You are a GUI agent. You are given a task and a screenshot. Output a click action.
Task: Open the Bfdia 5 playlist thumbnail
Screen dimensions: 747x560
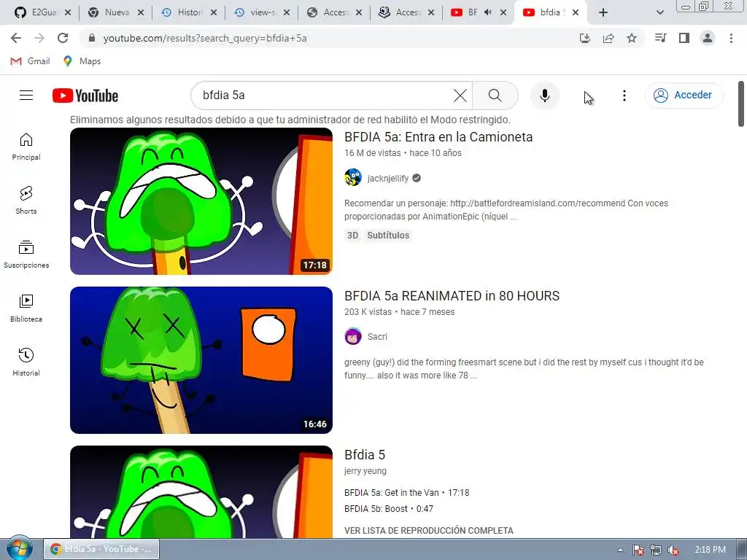pos(201,492)
